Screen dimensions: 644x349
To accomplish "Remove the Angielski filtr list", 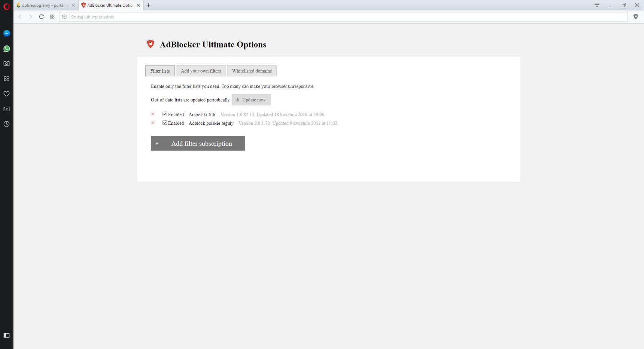I will coord(153,114).
